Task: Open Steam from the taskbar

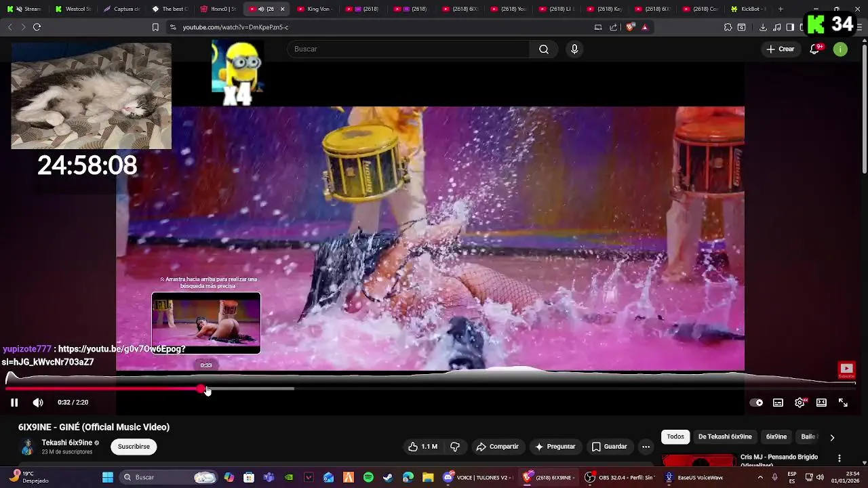Action: point(388,477)
